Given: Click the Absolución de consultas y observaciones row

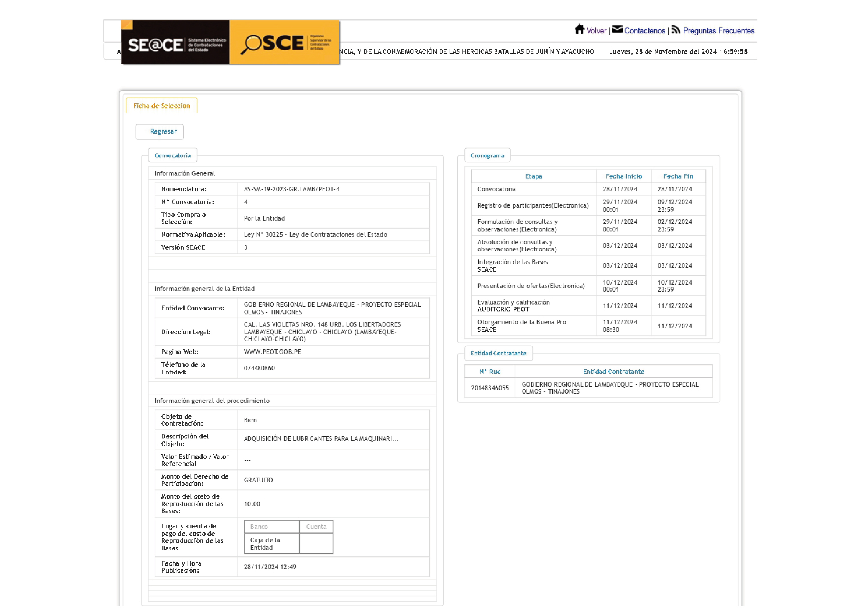Looking at the screenshot, I should (588, 246).
